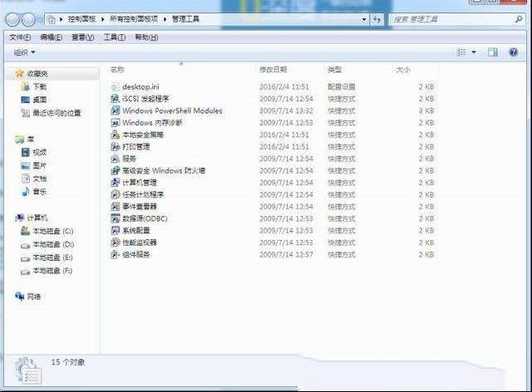Click the 2009/7/14 12:57 date cell
Image resolution: width=532 pixels, height=392 pixels.
286,255
